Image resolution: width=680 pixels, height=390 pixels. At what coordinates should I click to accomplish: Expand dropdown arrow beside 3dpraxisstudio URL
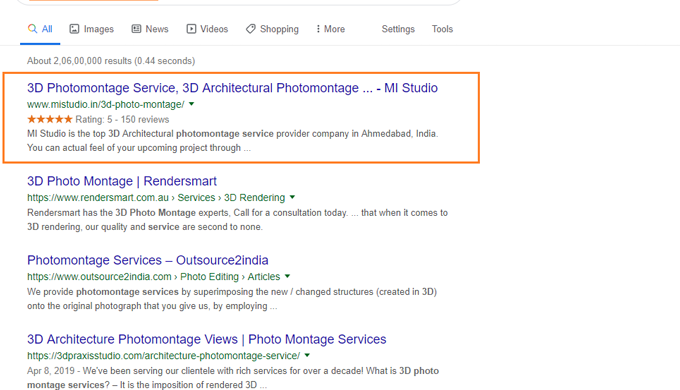(x=307, y=355)
